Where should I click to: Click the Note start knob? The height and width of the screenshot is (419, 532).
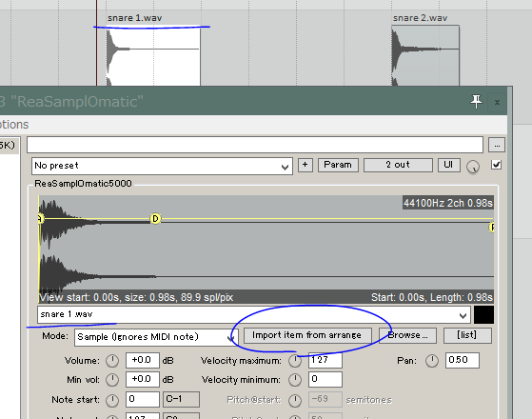(112, 401)
